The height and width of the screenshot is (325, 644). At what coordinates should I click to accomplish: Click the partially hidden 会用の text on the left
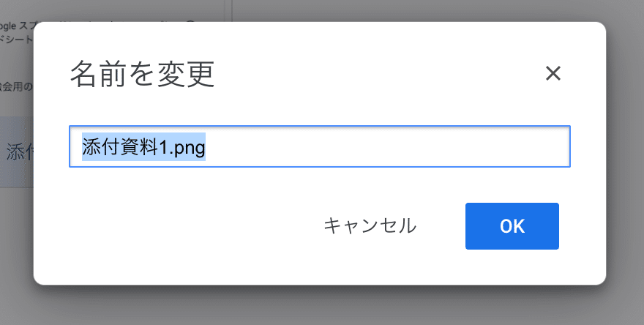coord(16,86)
